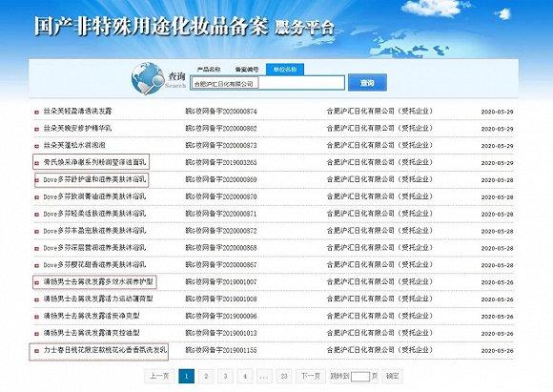Click the red bullet beside record 2020000862
553x392 pixels.
click(36, 129)
